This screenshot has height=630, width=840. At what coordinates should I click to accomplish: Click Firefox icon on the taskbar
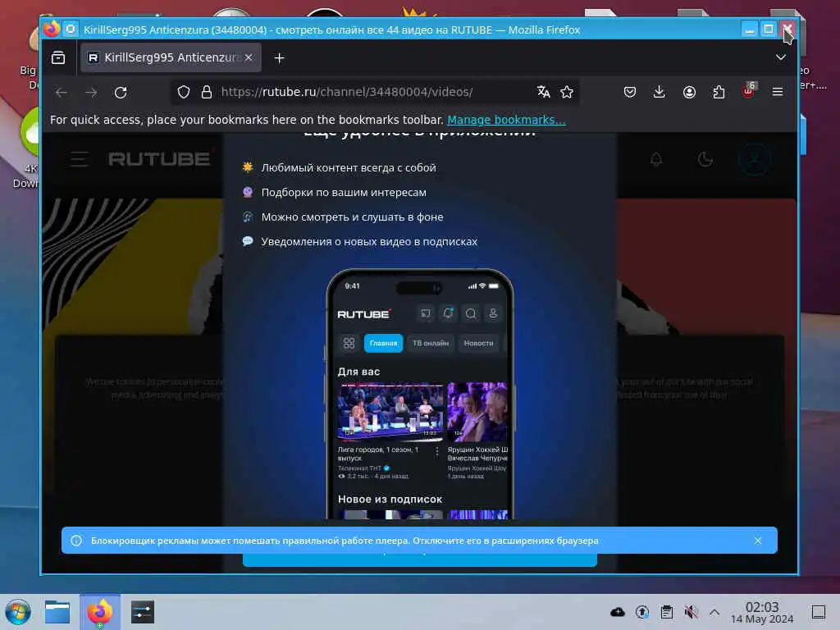point(100,612)
